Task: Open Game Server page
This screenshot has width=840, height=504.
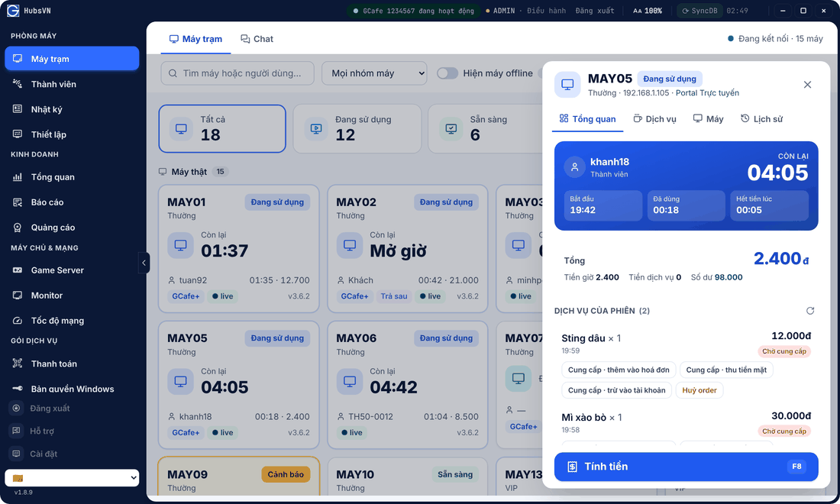Action: [x=72, y=270]
